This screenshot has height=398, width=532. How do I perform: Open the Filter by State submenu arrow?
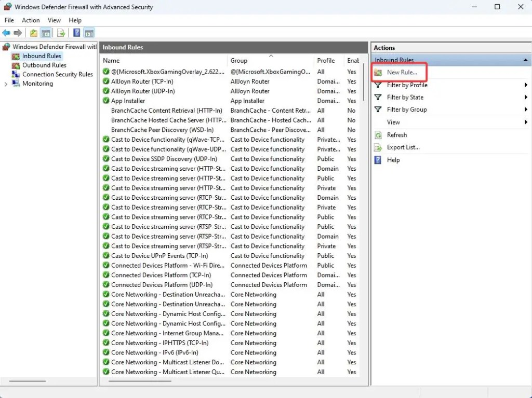pyautogui.click(x=526, y=98)
